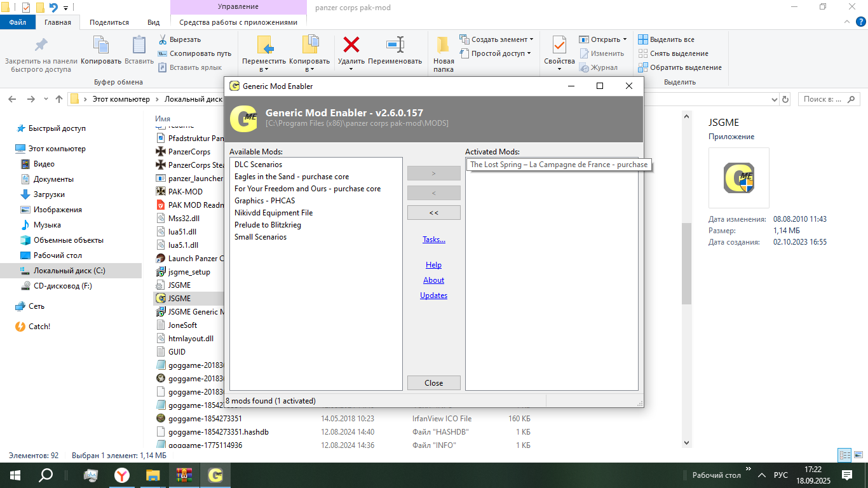868x488 pixels.
Task: Click the Cut scissors icon
Action: click(163, 39)
